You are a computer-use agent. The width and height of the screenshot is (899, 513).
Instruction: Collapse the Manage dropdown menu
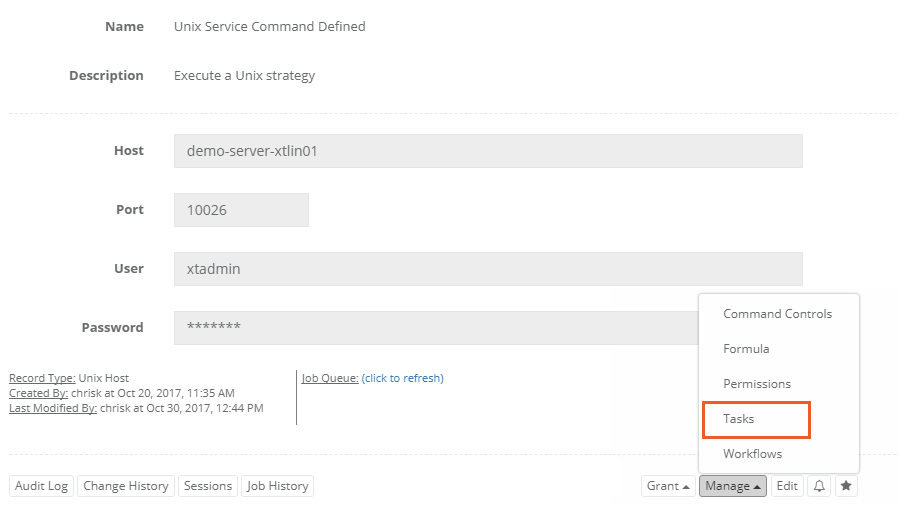tap(732, 486)
